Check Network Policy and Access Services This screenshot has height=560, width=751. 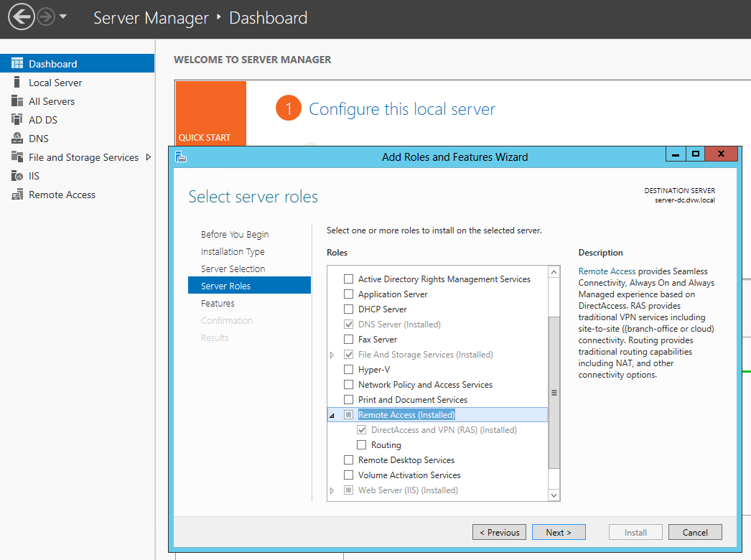click(349, 385)
